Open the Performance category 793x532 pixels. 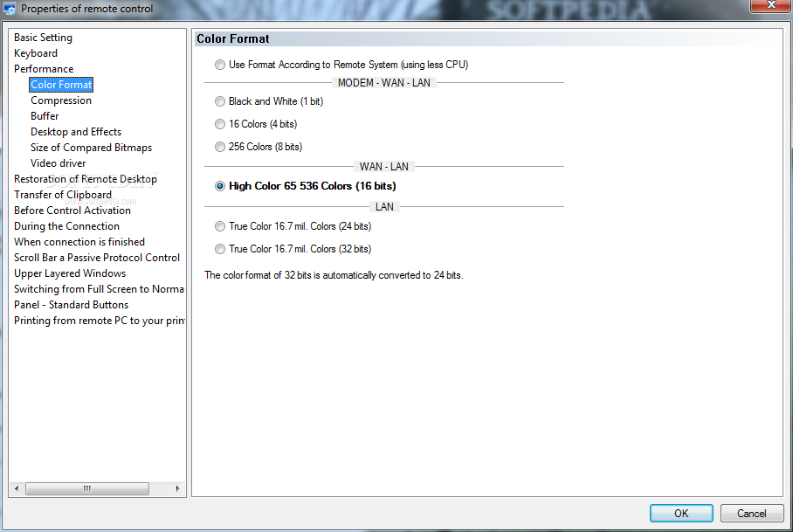tap(44, 69)
